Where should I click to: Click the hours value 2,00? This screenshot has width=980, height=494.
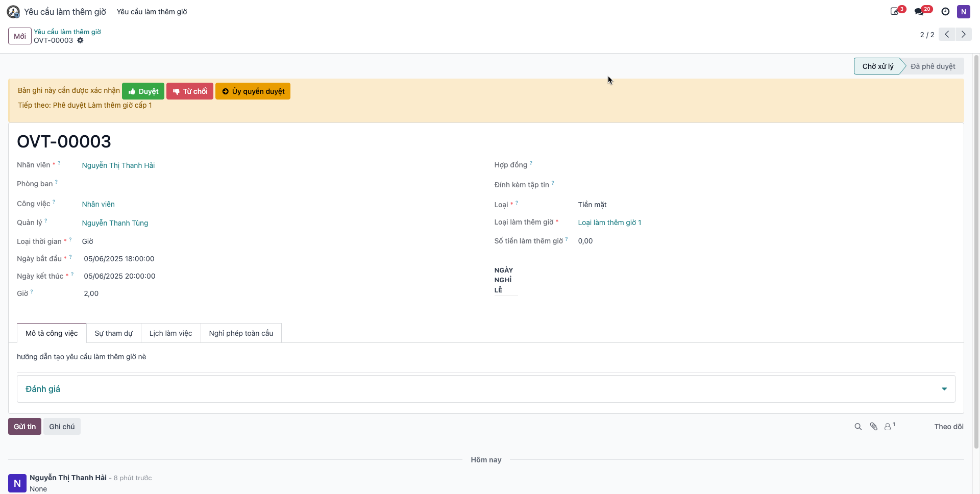(x=91, y=293)
